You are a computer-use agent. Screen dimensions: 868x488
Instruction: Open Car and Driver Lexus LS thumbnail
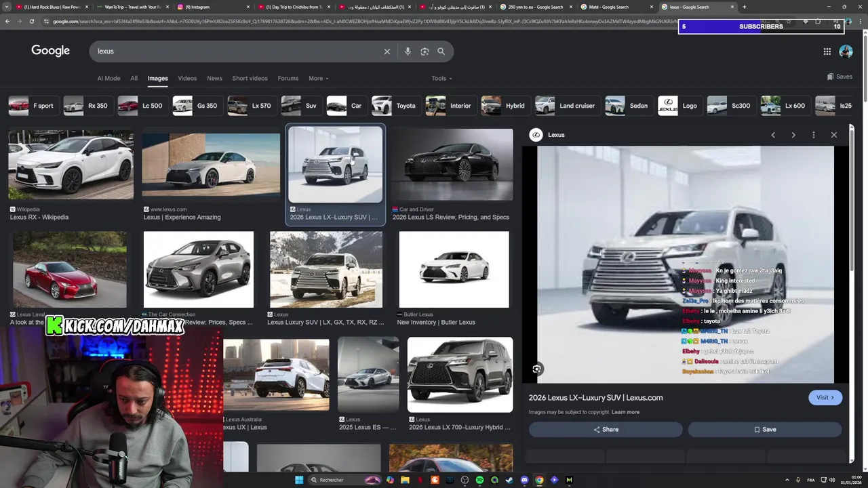(x=452, y=164)
